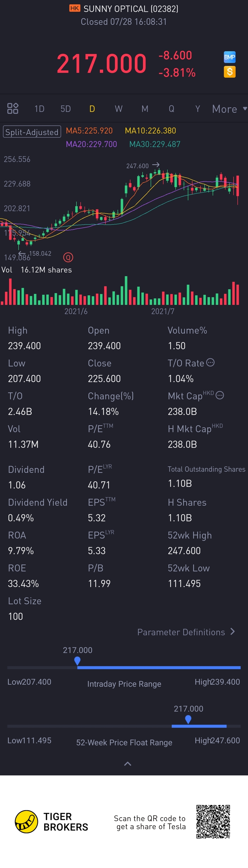
Task: Tap the Tesla share QR code
Action: (x=213, y=821)
